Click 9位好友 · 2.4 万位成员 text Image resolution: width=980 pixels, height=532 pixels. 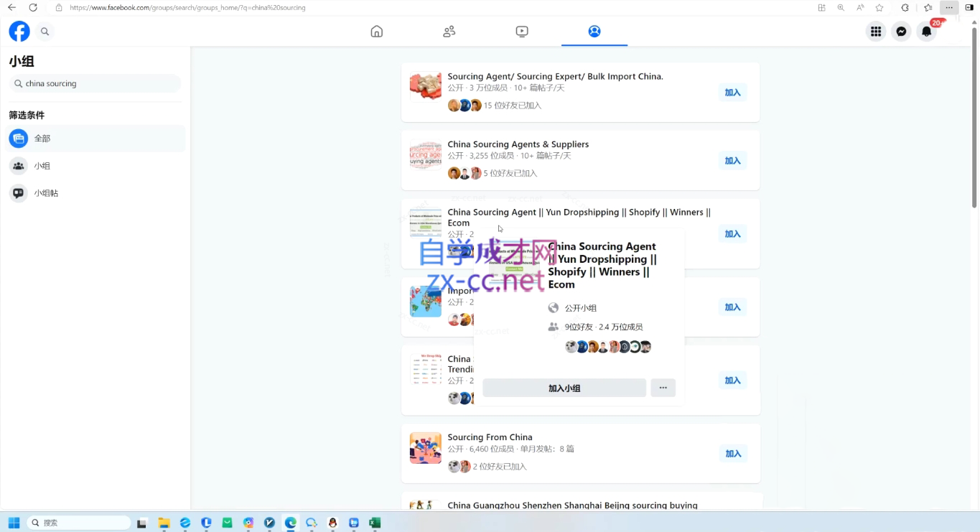click(603, 327)
